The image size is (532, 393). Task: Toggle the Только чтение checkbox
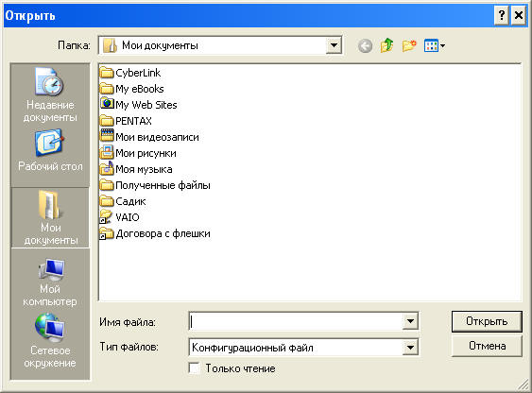click(194, 368)
